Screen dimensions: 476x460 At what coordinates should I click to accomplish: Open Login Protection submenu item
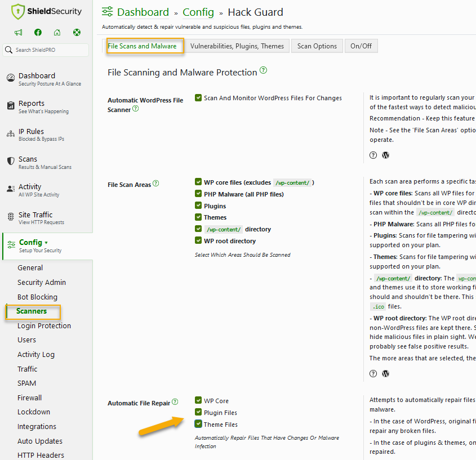click(44, 325)
